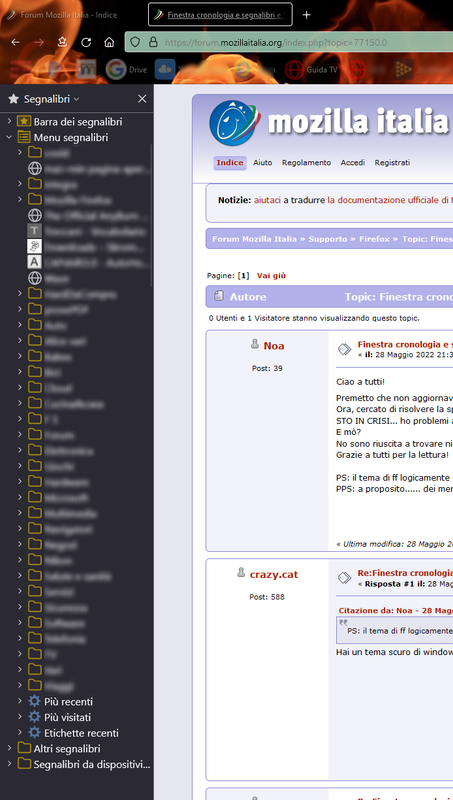
Task: Open crazy.cat's user profile link
Action: click(274, 574)
